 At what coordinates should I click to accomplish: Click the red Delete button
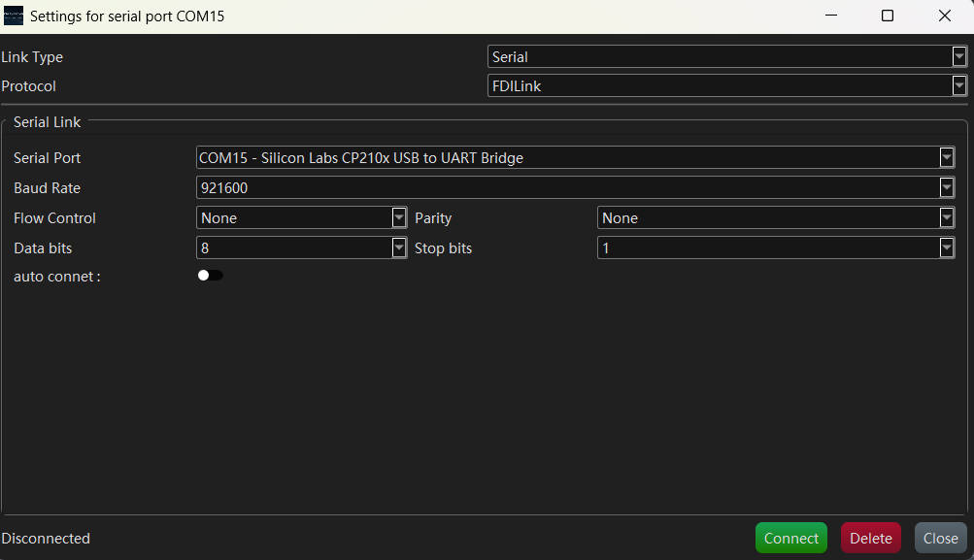pyautogui.click(x=871, y=538)
